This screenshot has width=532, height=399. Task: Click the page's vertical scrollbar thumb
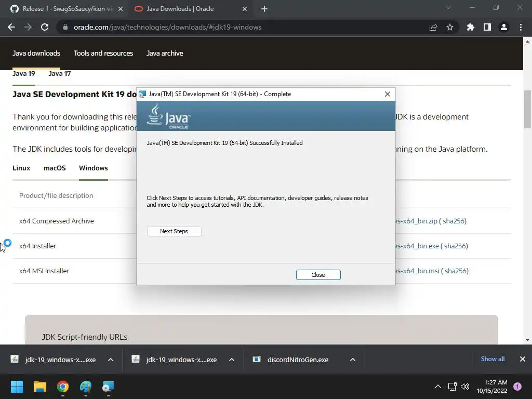pyautogui.click(x=527, y=109)
